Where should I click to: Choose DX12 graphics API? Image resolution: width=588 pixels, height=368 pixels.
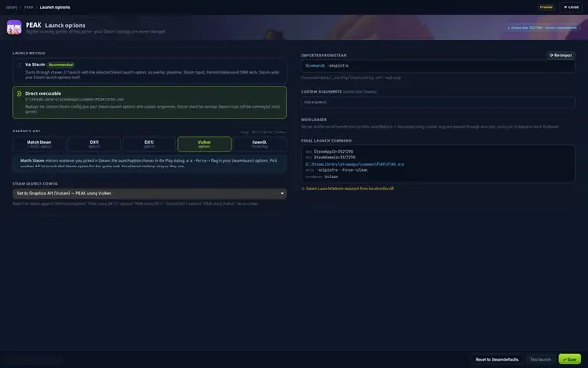pos(149,144)
